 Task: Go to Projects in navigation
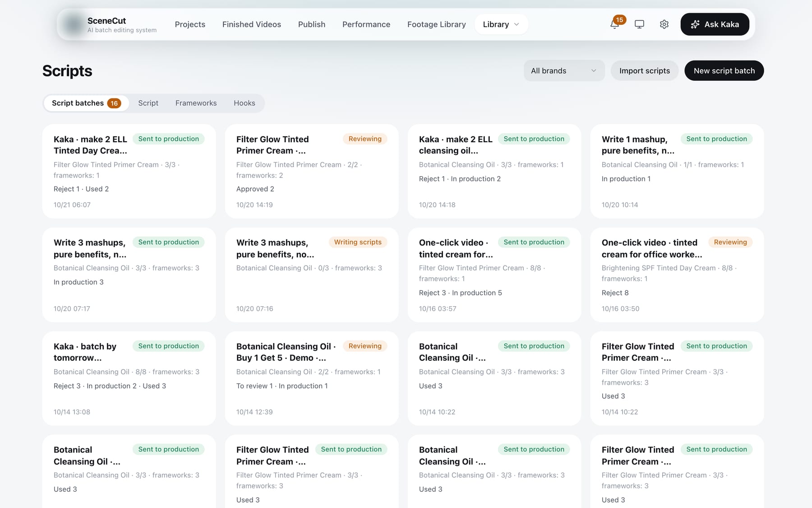click(190, 24)
